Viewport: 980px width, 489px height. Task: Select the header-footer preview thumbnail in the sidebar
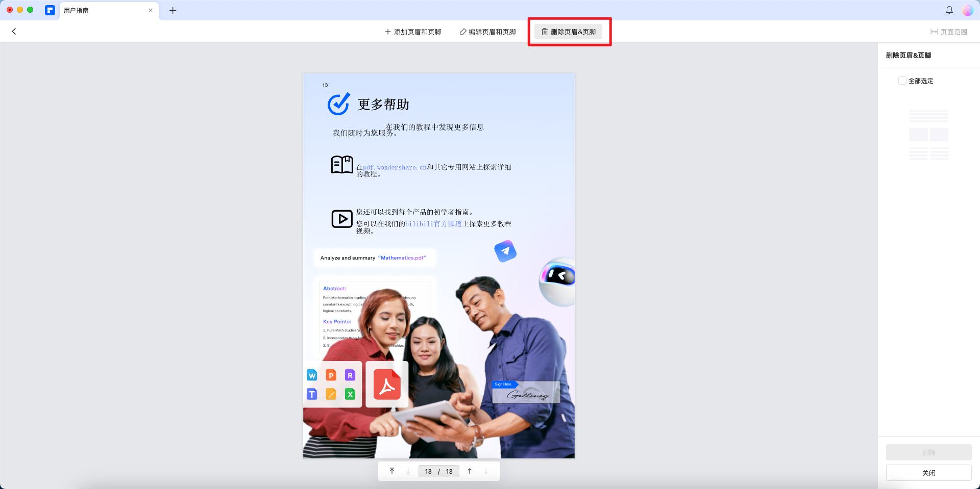929,132
